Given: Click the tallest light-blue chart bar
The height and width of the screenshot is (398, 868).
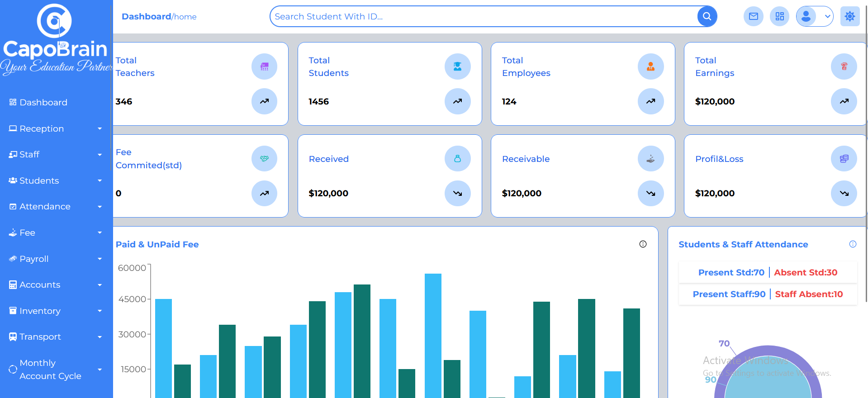Looking at the screenshot, I should tap(433, 336).
